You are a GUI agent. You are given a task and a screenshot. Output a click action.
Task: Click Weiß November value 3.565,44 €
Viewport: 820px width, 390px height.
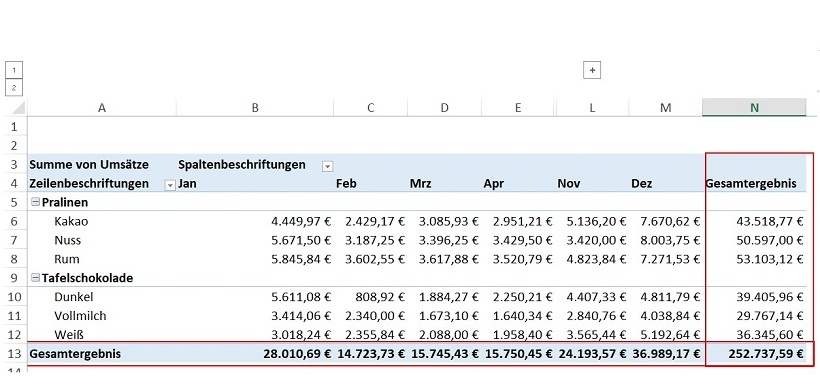click(x=596, y=335)
